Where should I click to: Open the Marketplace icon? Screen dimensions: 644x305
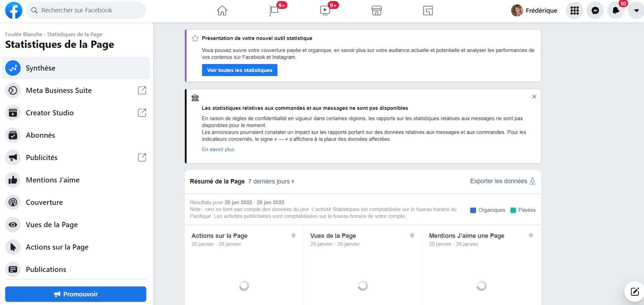(x=377, y=11)
